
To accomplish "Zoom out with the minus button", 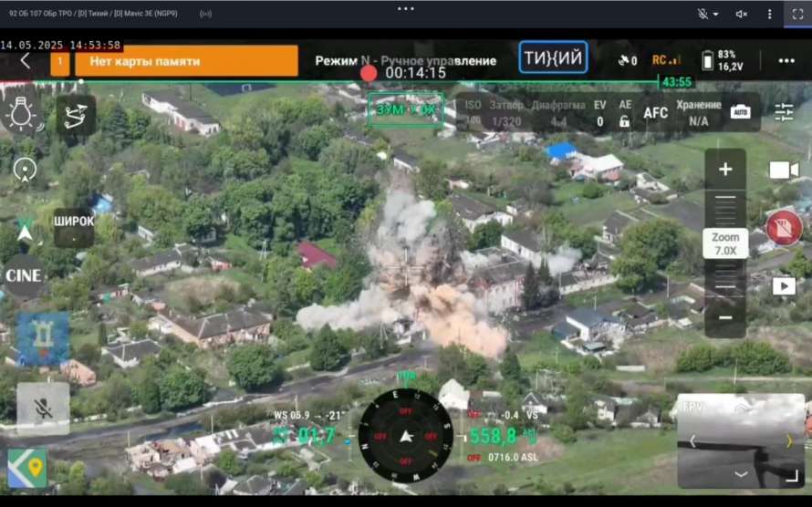I will pos(725,317).
